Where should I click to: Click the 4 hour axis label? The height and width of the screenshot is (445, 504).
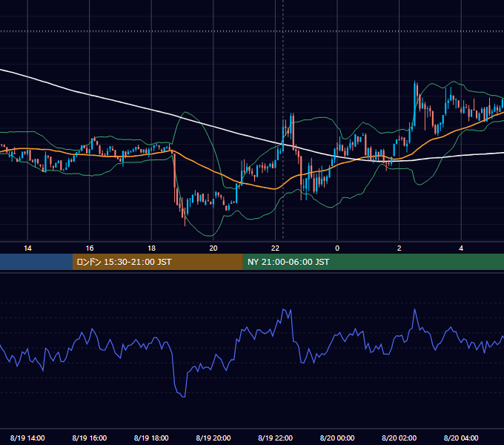pos(461,248)
